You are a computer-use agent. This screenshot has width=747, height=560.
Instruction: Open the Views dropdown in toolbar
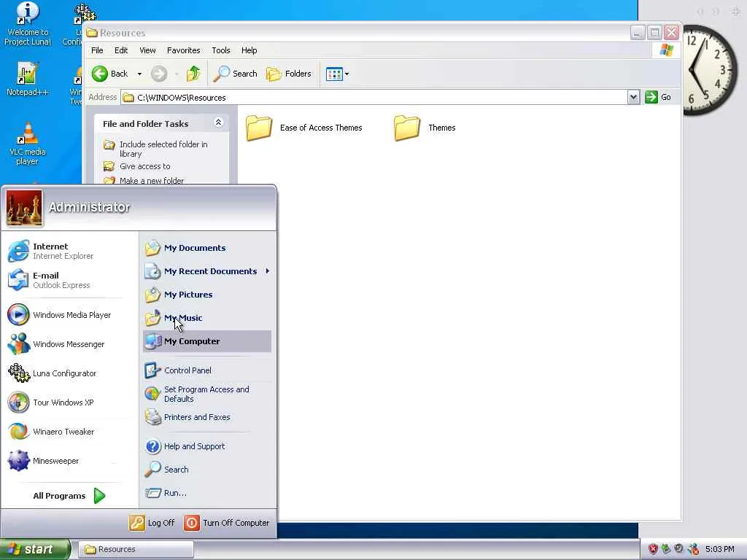pyautogui.click(x=337, y=74)
